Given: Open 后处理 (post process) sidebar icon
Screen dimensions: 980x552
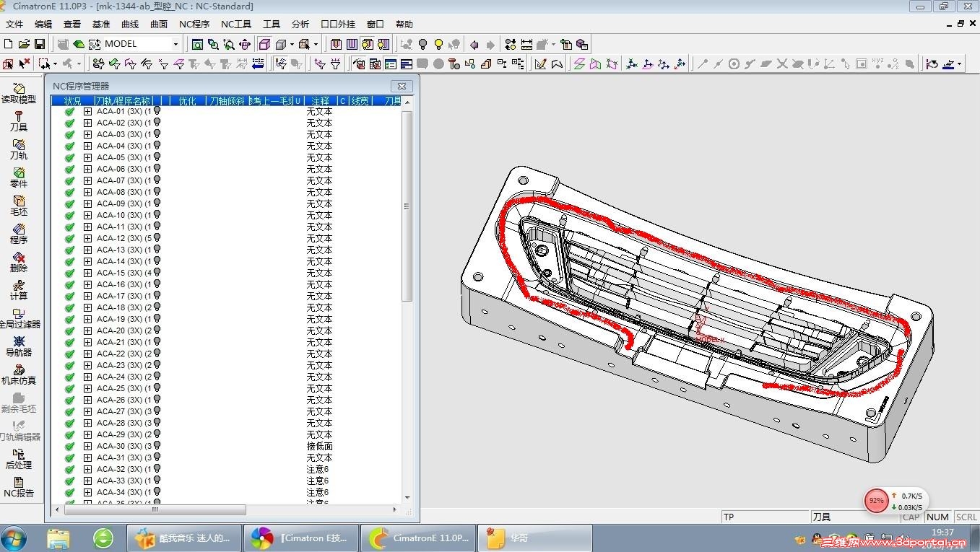Looking at the screenshot, I should 19,454.
